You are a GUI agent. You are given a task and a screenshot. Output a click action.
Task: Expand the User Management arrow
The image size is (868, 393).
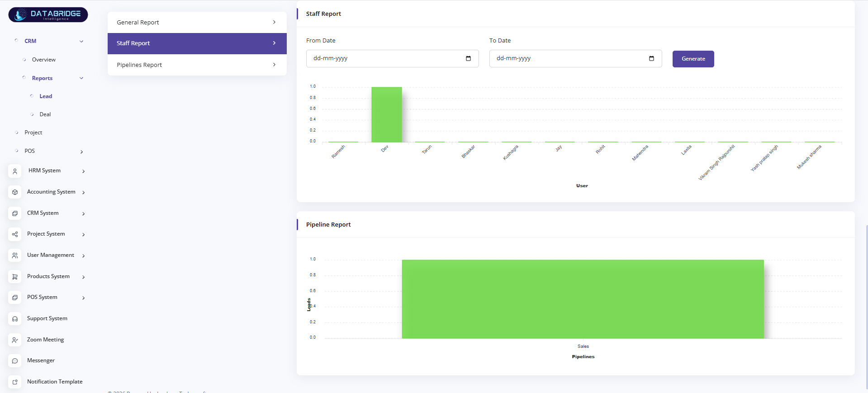click(84, 256)
